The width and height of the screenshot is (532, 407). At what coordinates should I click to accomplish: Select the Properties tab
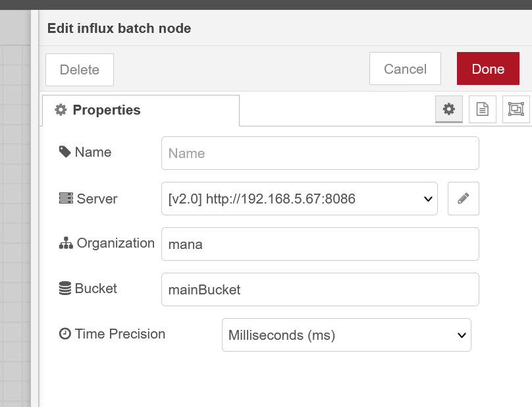point(141,111)
